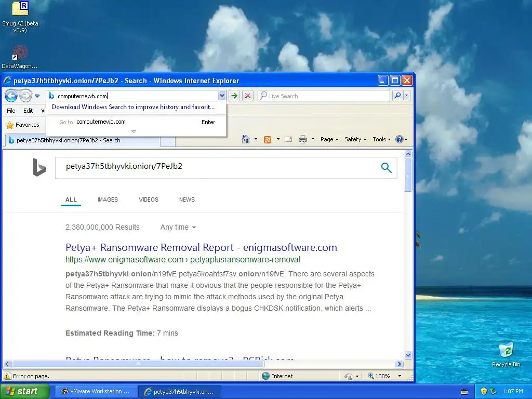Viewport: 532px width, 399px height.
Task: Open the File menu
Action: [x=11, y=111]
